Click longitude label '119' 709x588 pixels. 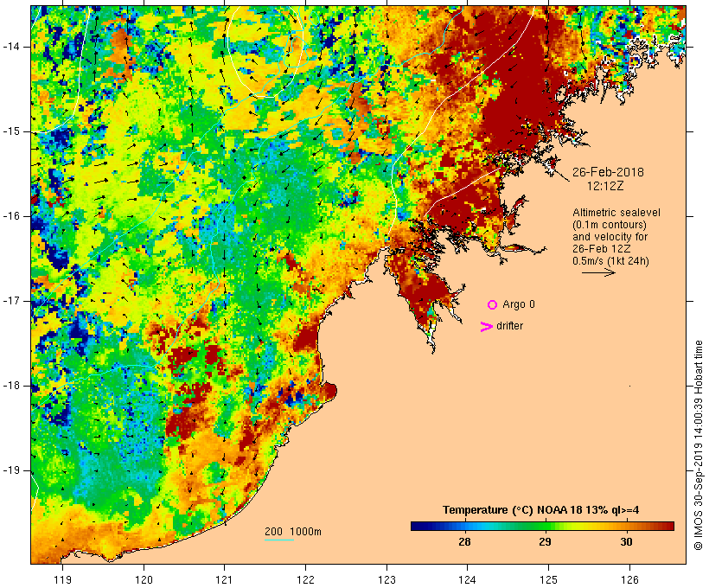tap(62, 579)
